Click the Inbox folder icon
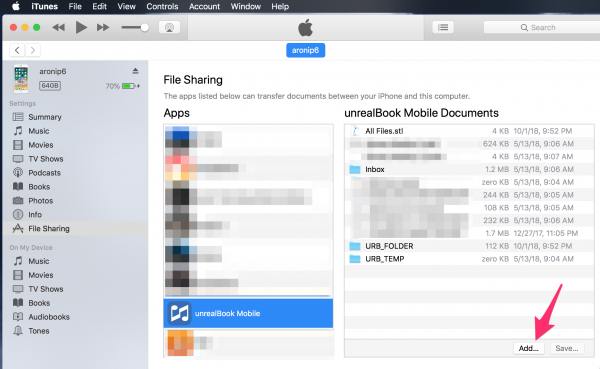The width and height of the screenshot is (600, 369). (x=355, y=169)
